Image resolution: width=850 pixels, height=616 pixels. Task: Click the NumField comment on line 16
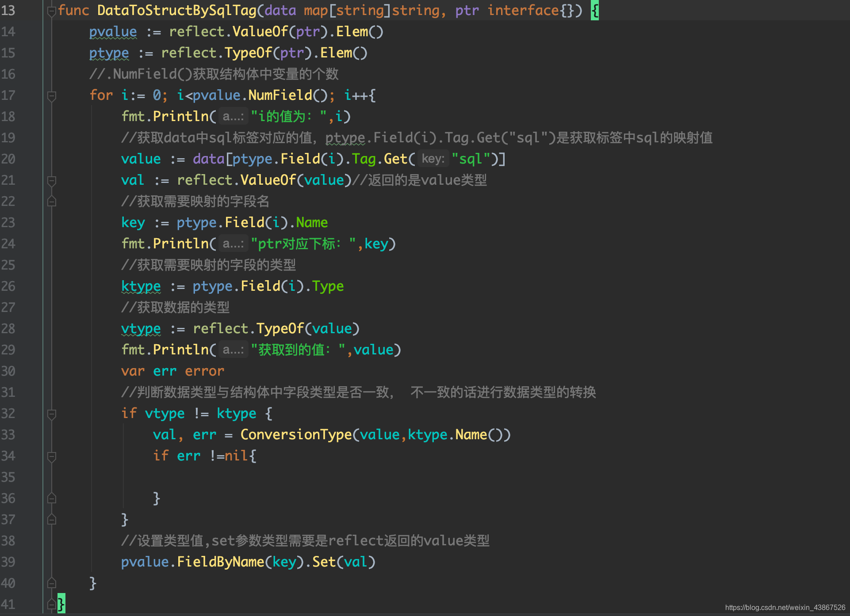click(x=214, y=74)
